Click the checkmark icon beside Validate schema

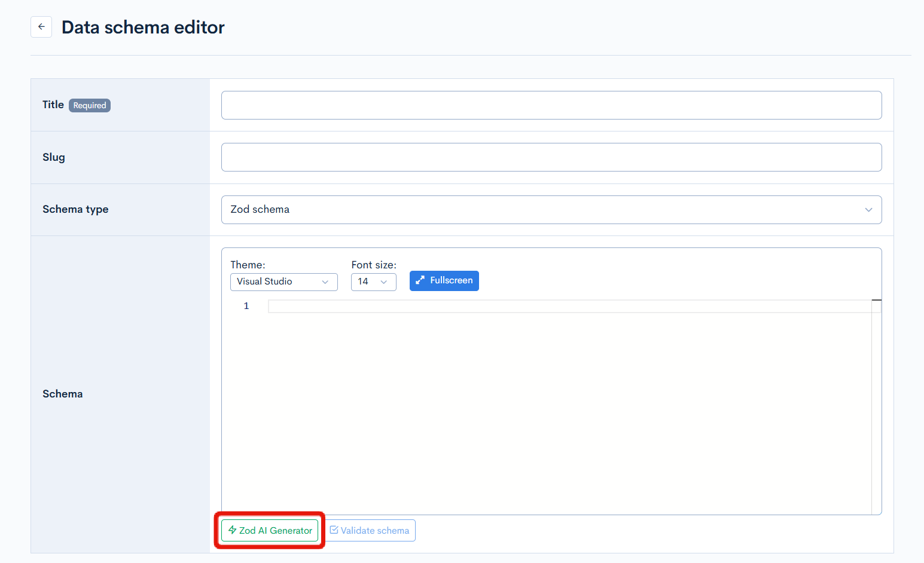(x=334, y=530)
